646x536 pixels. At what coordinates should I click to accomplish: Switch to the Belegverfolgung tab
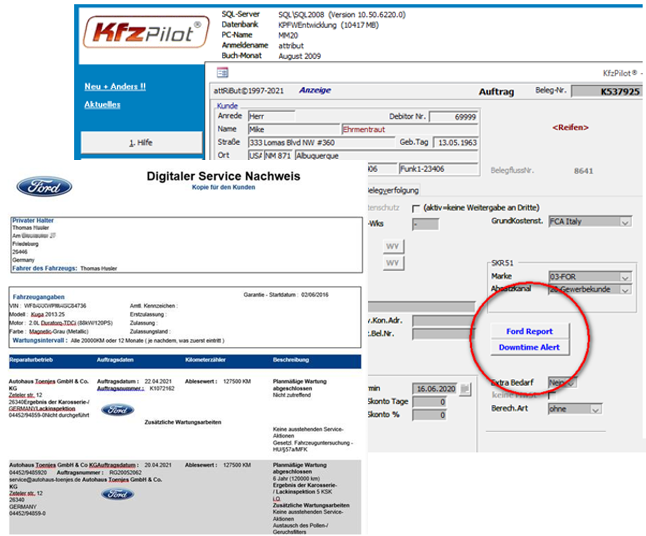point(391,190)
